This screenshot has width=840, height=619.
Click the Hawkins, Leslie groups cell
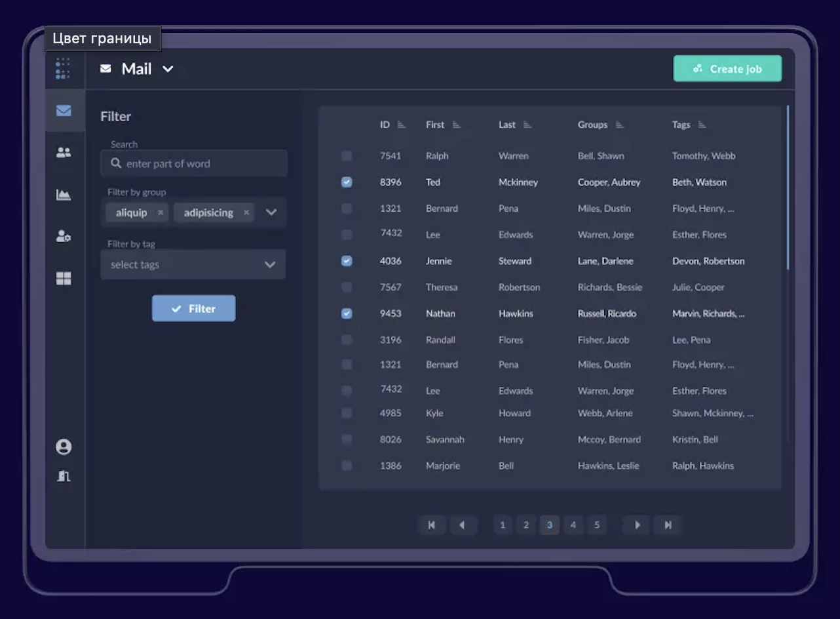[x=609, y=466]
